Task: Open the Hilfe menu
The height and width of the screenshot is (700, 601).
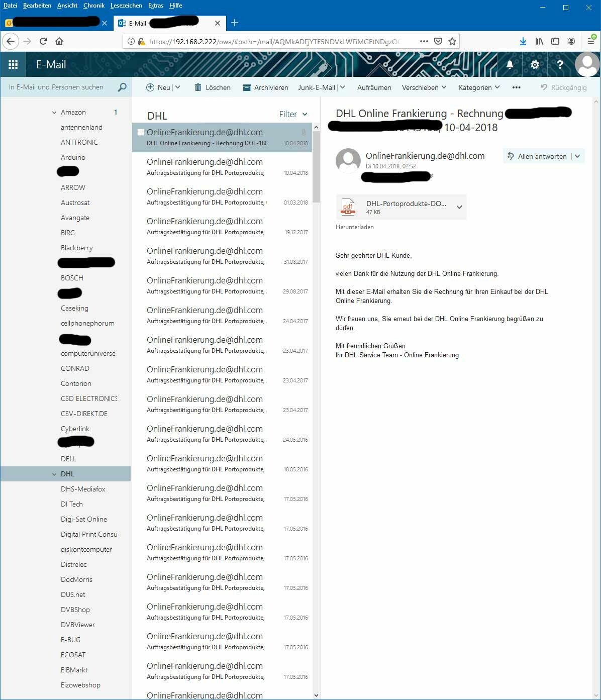Action: [x=175, y=6]
